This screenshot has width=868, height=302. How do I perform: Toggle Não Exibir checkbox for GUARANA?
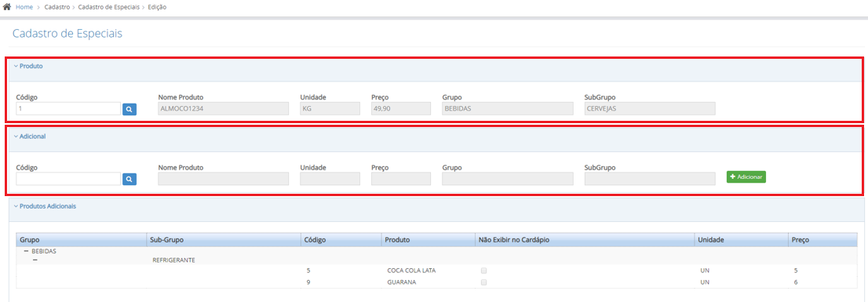pos(483,282)
